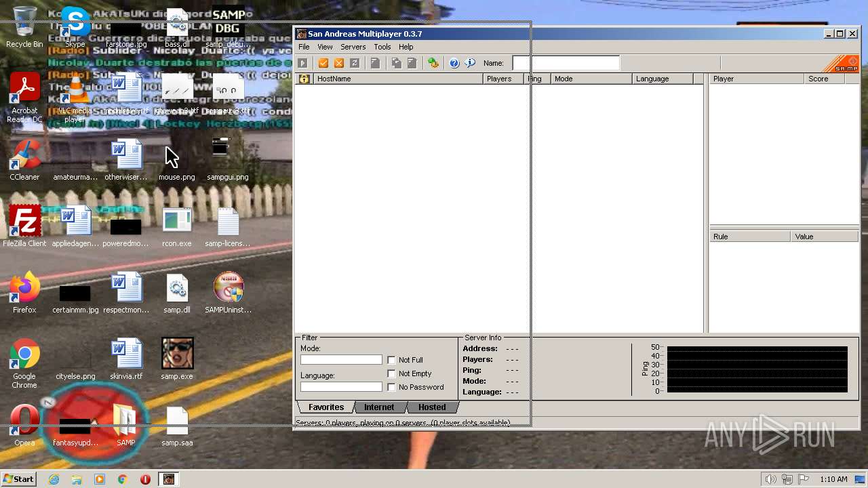Click the Language filter input field
This screenshot has height=488, width=868.
click(341, 387)
